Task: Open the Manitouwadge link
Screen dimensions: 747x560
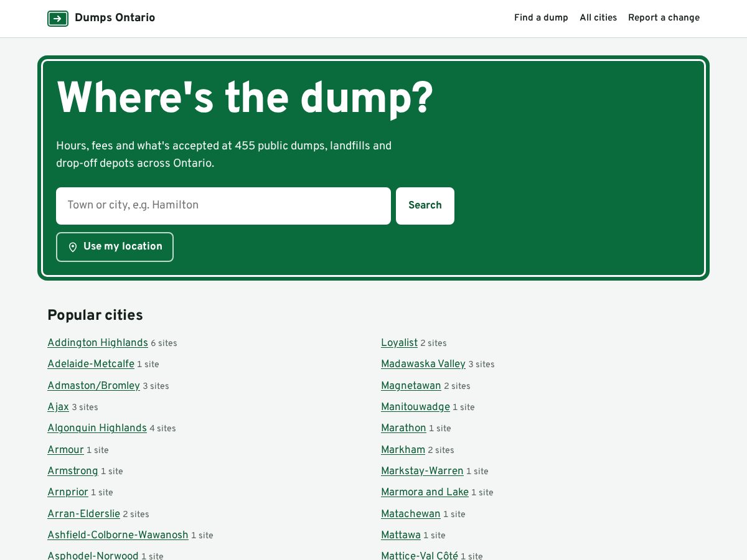Action: [x=415, y=407]
